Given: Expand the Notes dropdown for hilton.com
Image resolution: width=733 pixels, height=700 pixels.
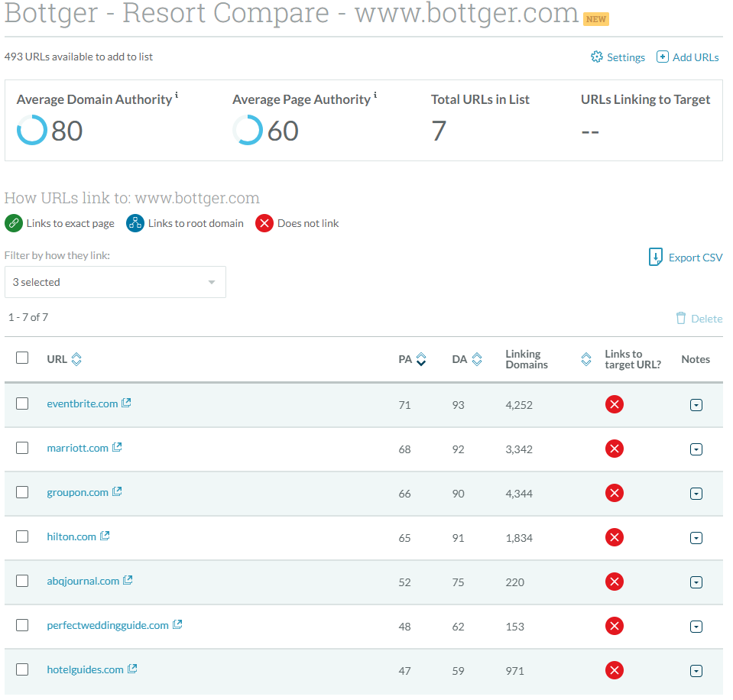Looking at the screenshot, I should click(696, 538).
